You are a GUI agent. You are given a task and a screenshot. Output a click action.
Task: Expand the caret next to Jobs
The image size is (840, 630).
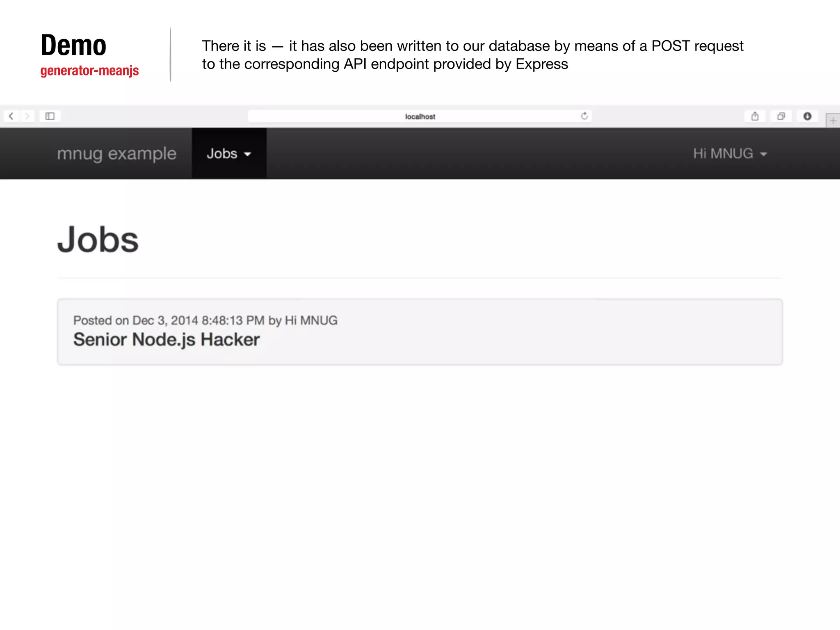tap(247, 154)
